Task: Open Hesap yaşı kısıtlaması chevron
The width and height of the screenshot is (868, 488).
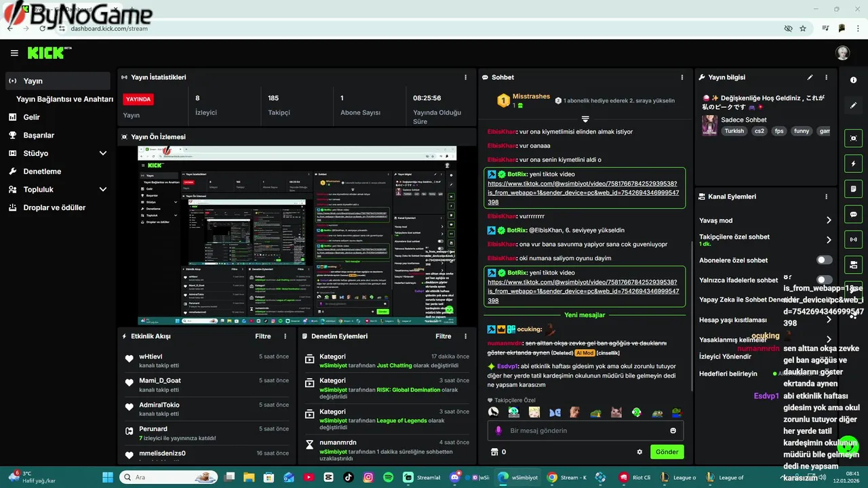Action: (x=829, y=320)
